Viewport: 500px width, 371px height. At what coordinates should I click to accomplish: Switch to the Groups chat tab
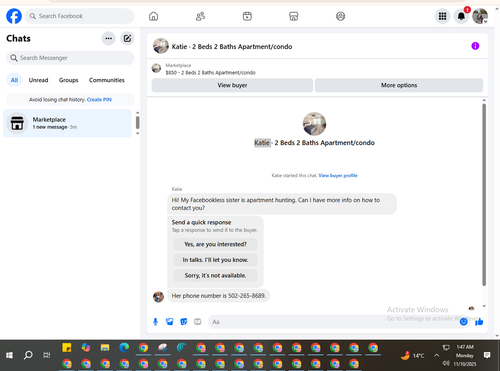[68, 80]
